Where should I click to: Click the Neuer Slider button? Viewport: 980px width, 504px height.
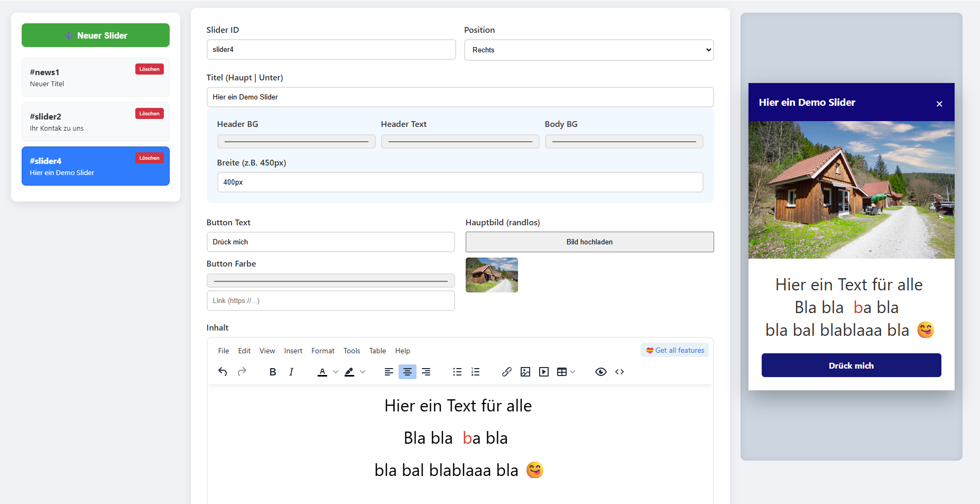coord(96,35)
